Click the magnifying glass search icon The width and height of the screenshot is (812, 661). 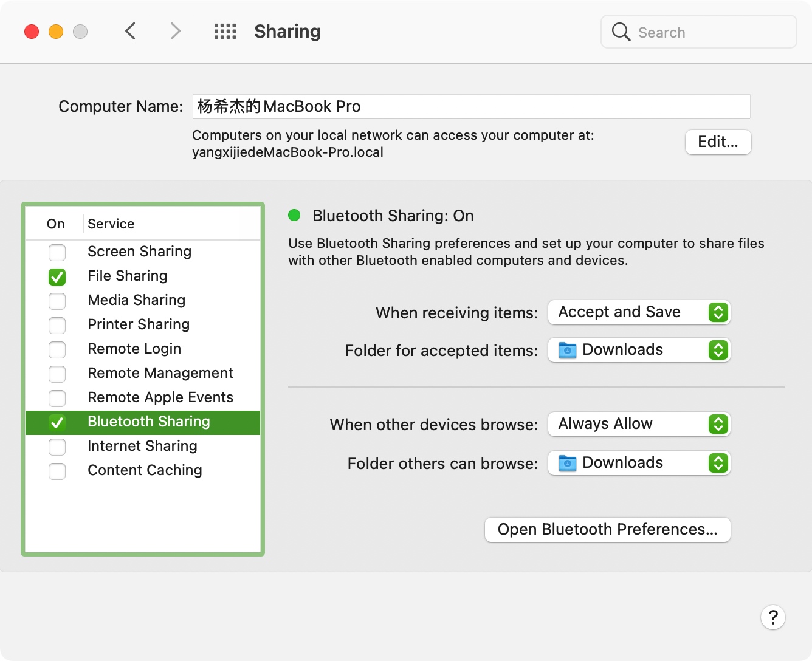(621, 32)
